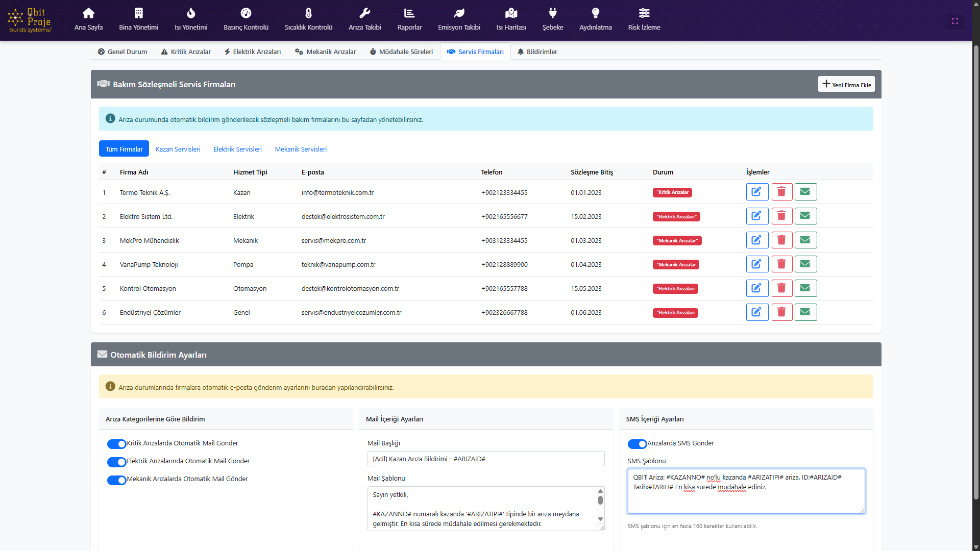Click the Mail Başlığı input field
Image resolution: width=980 pixels, height=551 pixels.
(x=485, y=459)
